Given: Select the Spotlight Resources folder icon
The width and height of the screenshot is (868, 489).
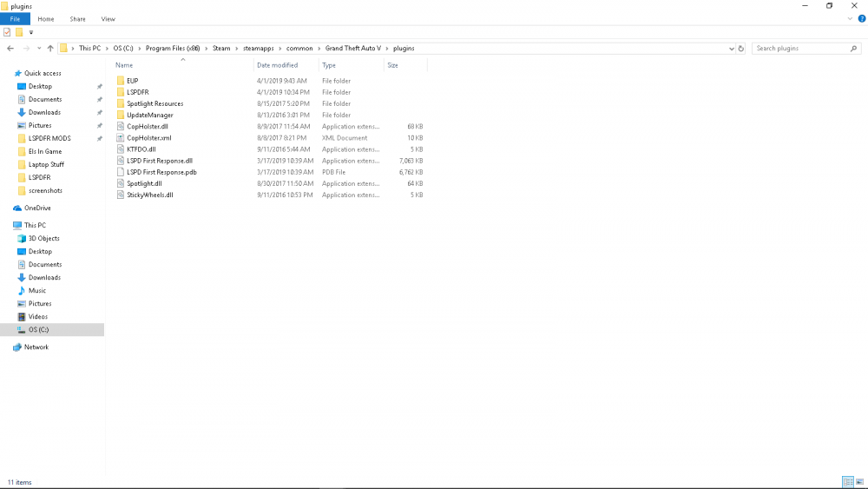Looking at the screenshot, I should [x=121, y=103].
